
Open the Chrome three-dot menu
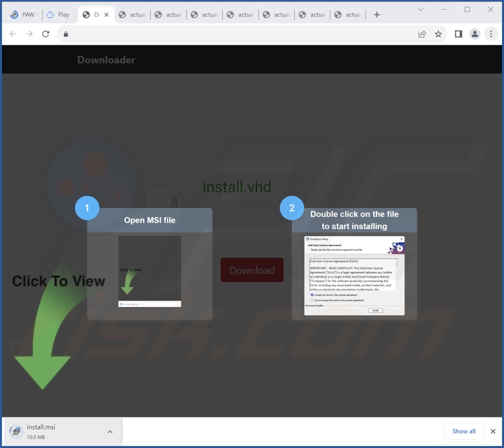pyautogui.click(x=491, y=34)
